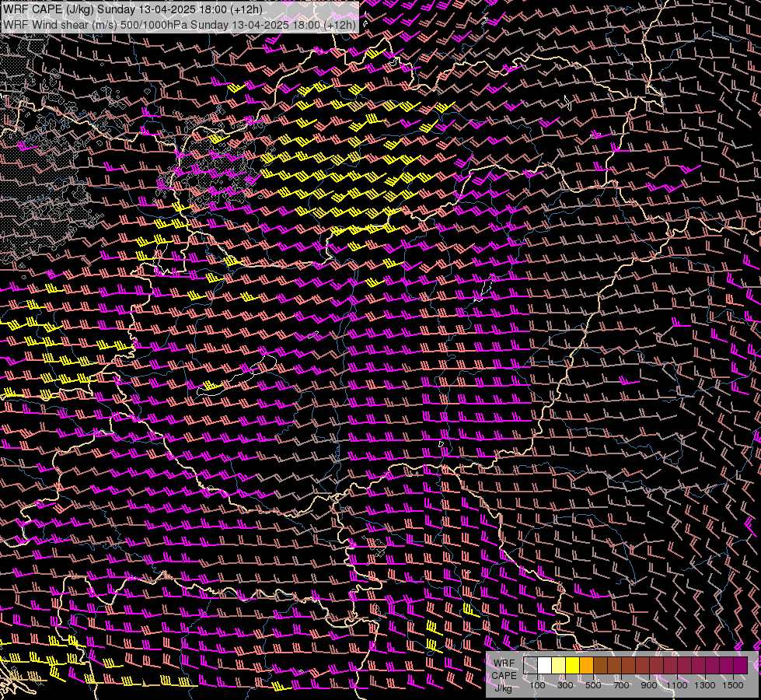761x700 pixels.
Task: Select the white CAPE legend swatch
Action: 545,666
